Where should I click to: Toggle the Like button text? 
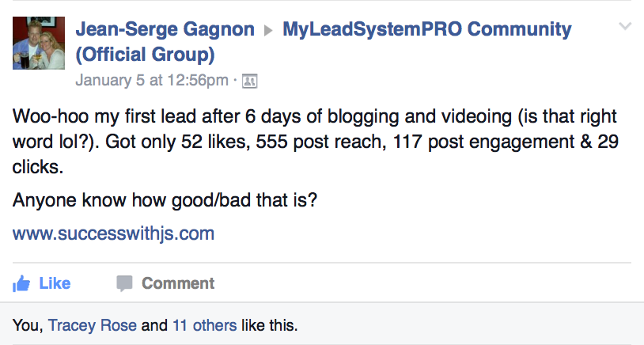[55, 283]
